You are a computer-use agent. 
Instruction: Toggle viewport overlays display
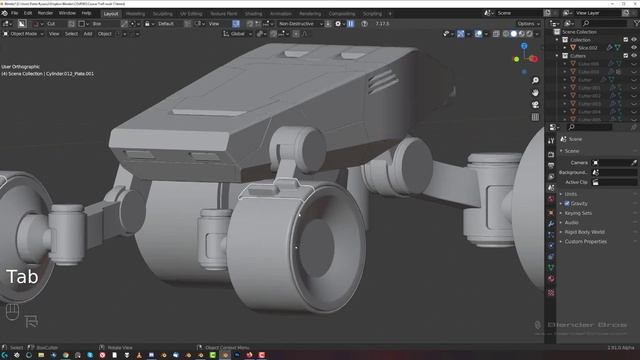click(x=478, y=34)
